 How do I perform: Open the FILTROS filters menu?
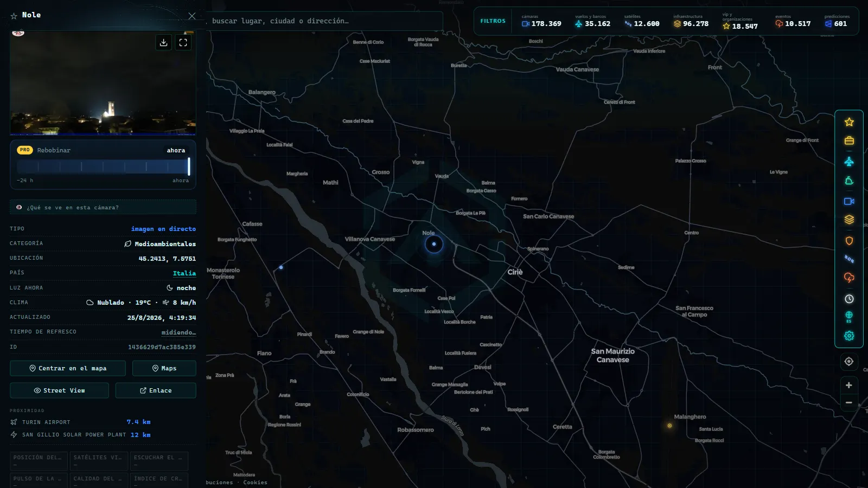493,21
